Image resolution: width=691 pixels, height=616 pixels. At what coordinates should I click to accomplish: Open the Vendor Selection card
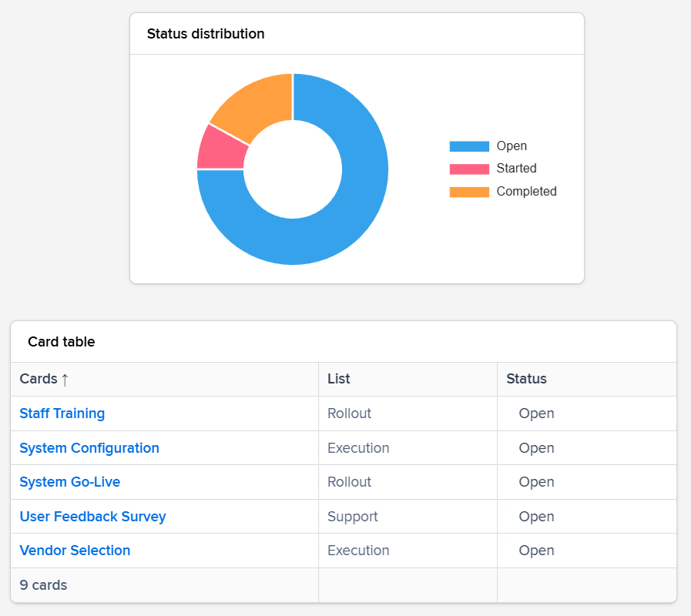click(x=74, y=551)
